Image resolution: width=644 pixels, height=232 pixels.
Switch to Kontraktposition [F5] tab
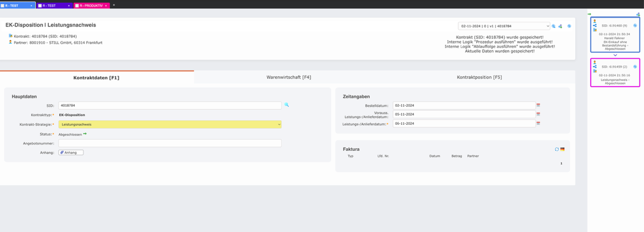point(479,77)
